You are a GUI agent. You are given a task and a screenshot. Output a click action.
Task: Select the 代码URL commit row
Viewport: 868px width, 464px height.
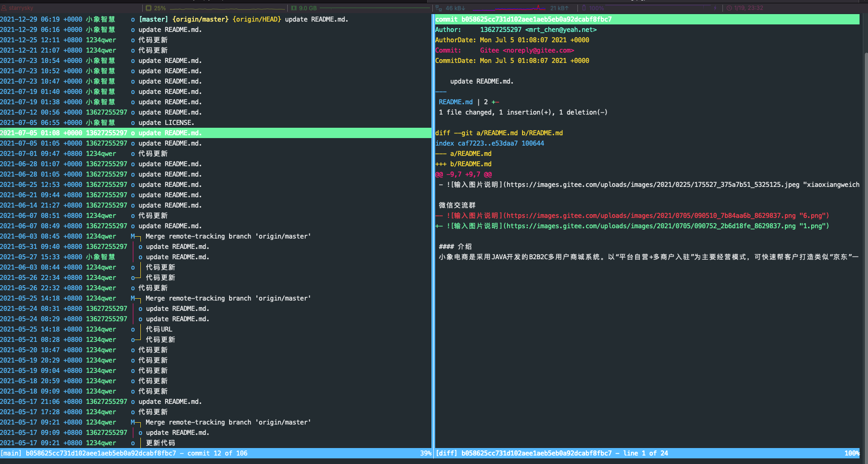tap(215, 329)
